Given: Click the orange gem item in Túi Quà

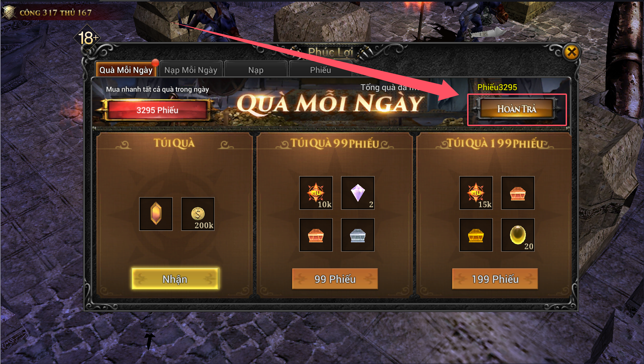Looking at the screenshot, I should coord(156,214).
